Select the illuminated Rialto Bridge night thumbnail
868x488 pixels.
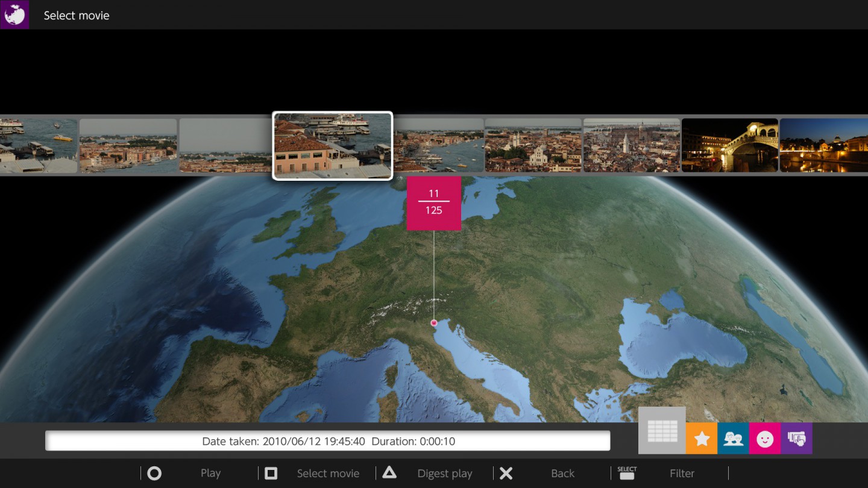[729, 145]
